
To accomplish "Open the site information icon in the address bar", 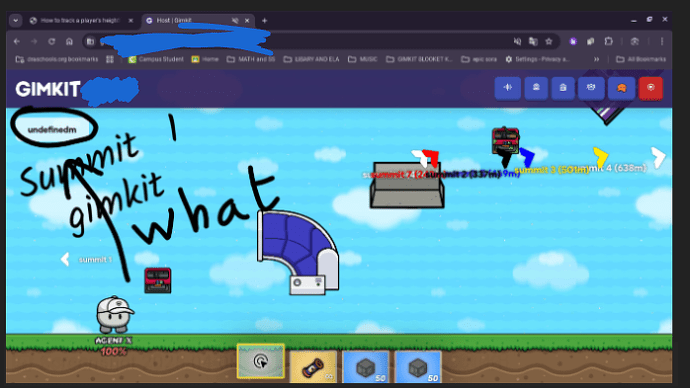I will 90,41.
